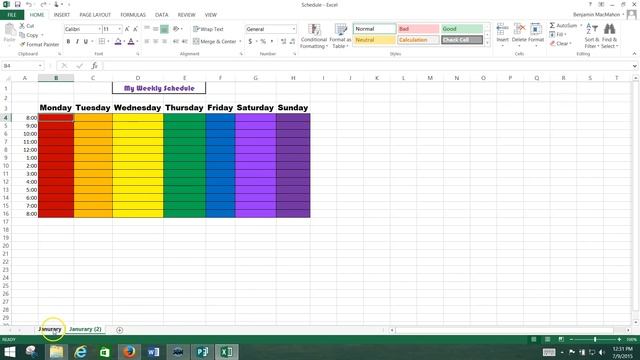
Task: Add a new sheet with plus button
Action: pyautogui.click(x=119, y=330)
